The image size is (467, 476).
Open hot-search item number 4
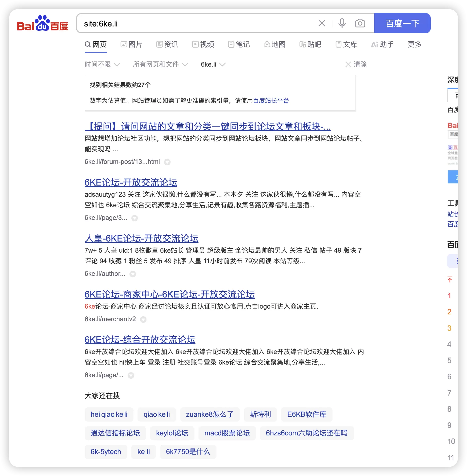coord(449,344)
